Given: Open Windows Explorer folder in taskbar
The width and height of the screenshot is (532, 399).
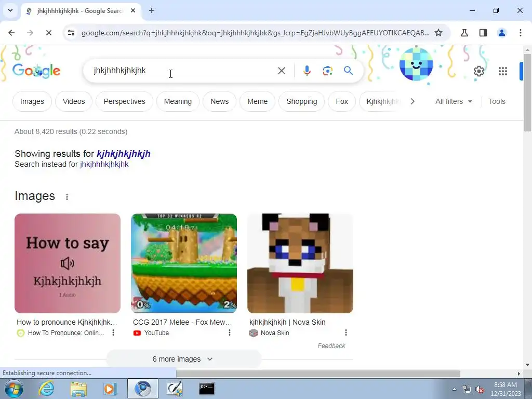Looking at the screenshot, I should tap(78, 389).
